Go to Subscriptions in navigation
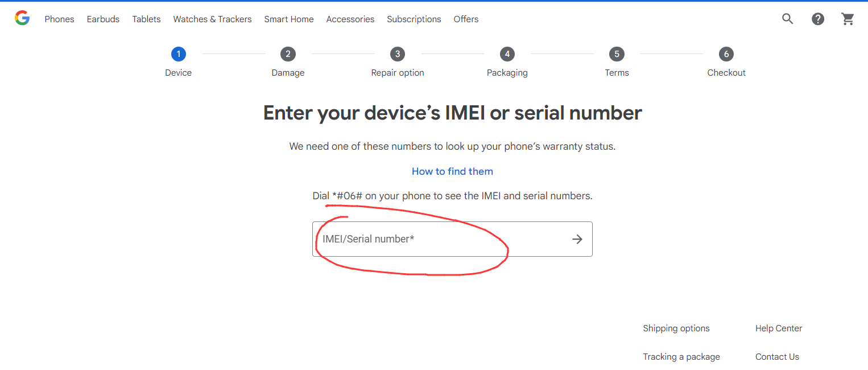Image resolution: width=868 pixels, height=370 pixels. [x=414, y=19]
